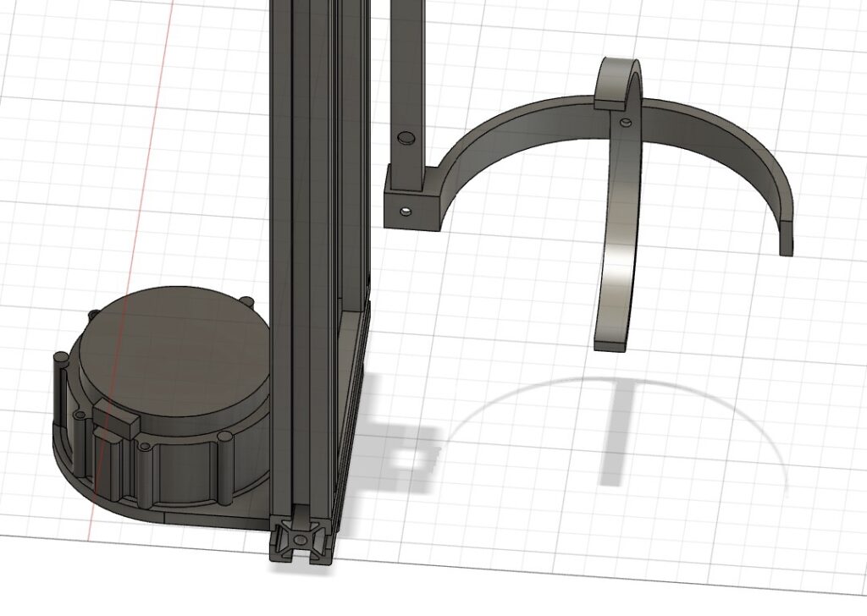Select the small hole on the vertical arm
Screen dimensions: 867x616
pyautogui.click(x=406, y=136)
